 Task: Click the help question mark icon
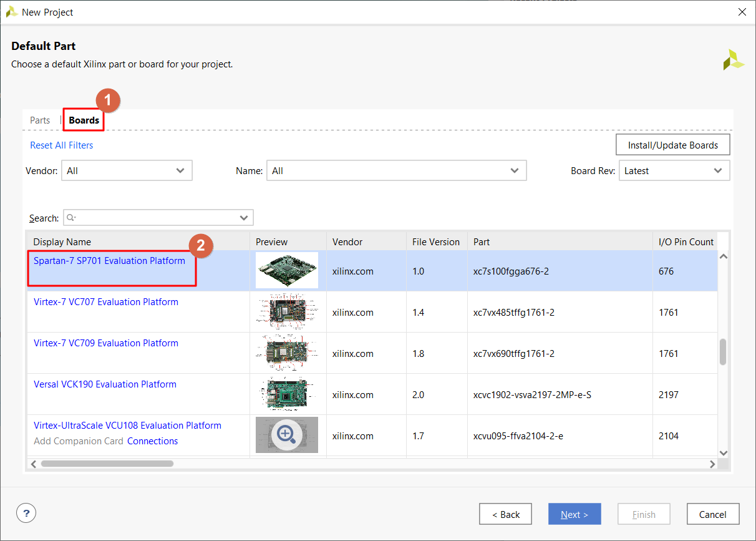point(26,514)
